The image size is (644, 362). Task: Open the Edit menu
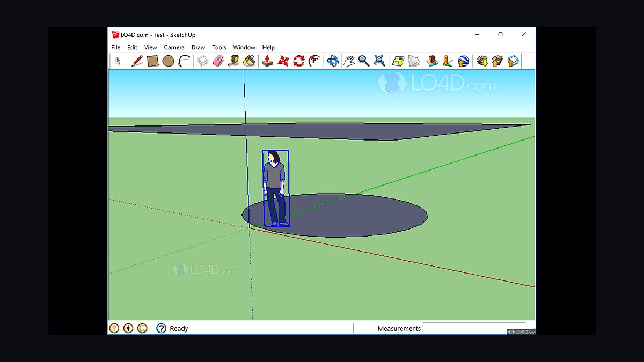(x=132, y=47)
